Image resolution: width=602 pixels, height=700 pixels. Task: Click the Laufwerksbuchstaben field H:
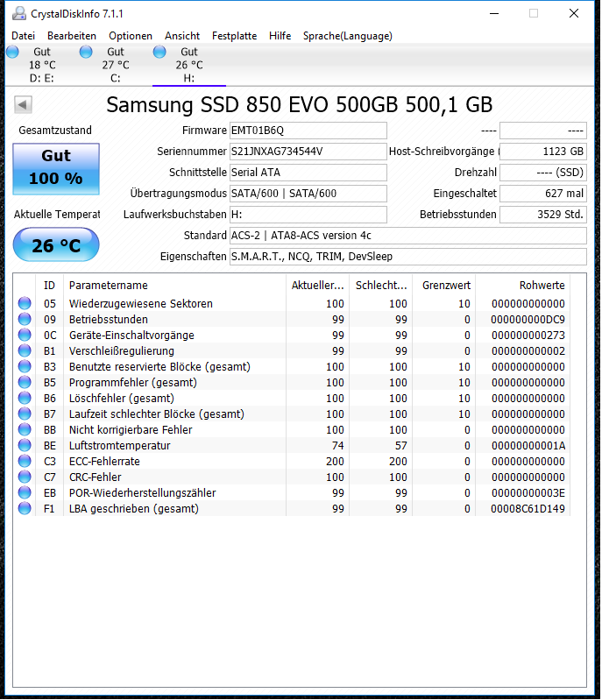coord(308,215)
